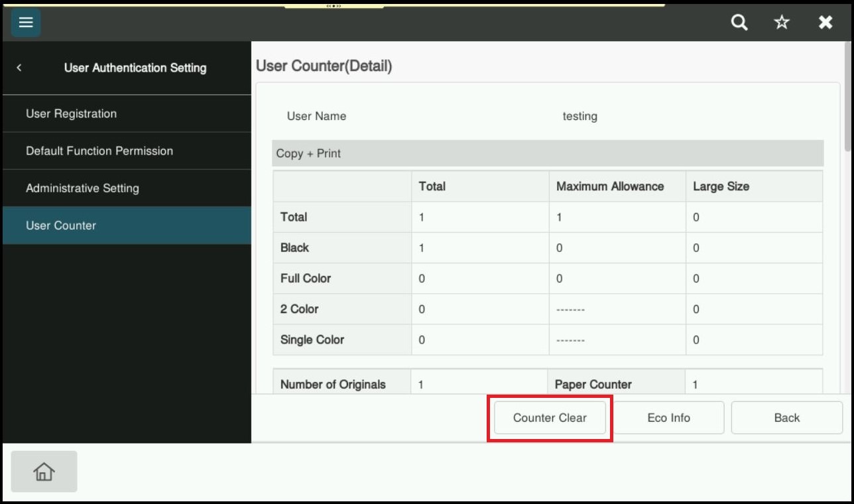Click back arrow beside User Authentication Setting
This screenshot has width=854, height=504.
(19, 68)
